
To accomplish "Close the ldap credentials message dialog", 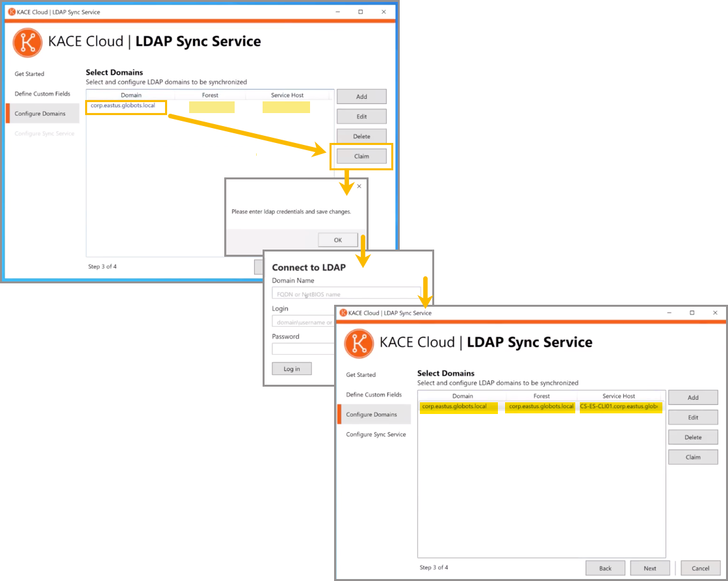I will [359, 186].
